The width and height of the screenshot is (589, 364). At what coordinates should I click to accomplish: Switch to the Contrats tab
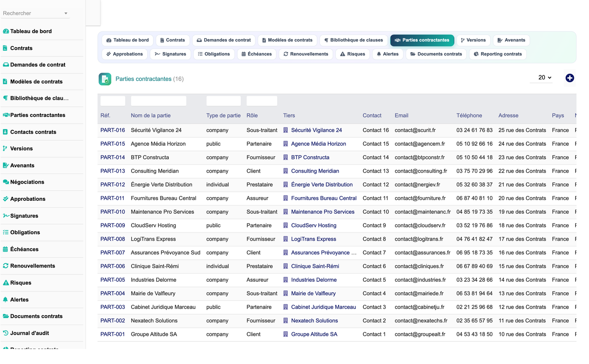[x=172, y=40]
